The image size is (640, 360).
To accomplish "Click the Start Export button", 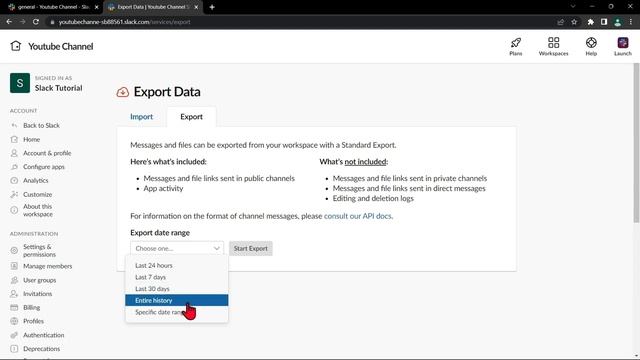I will tap(251, 248).
